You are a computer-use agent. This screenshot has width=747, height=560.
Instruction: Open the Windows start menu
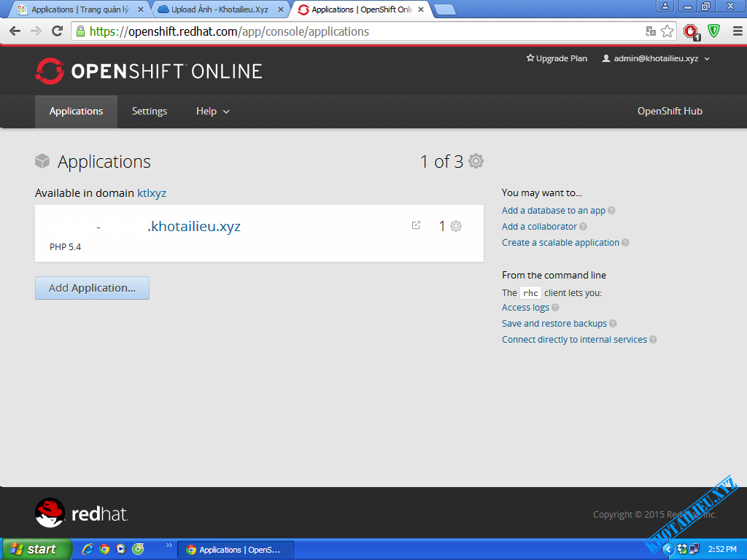click(36, 549)
